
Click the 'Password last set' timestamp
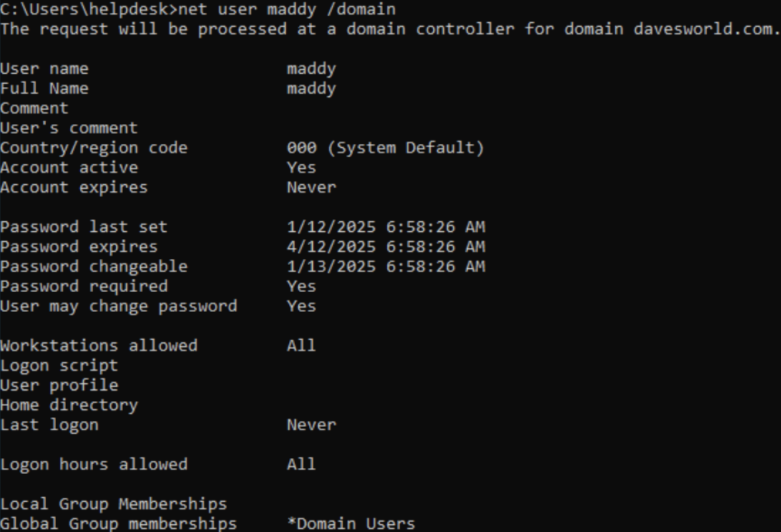pos(386,227)
